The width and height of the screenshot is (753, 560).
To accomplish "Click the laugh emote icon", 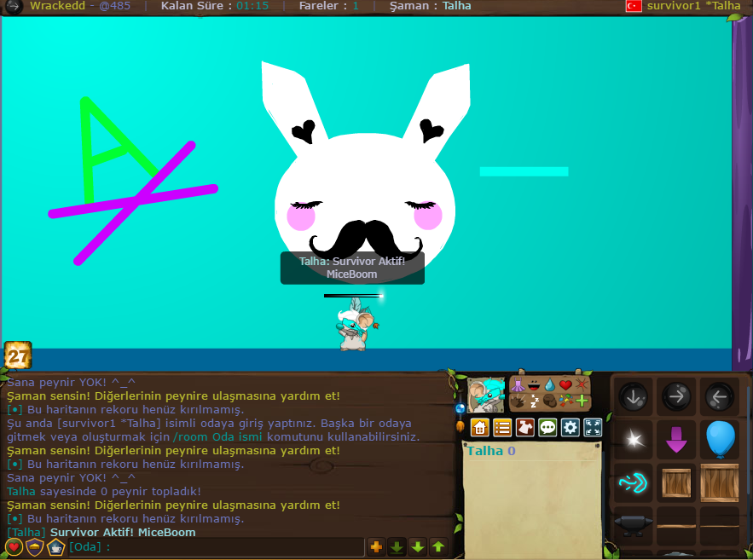I will (534, 385).
